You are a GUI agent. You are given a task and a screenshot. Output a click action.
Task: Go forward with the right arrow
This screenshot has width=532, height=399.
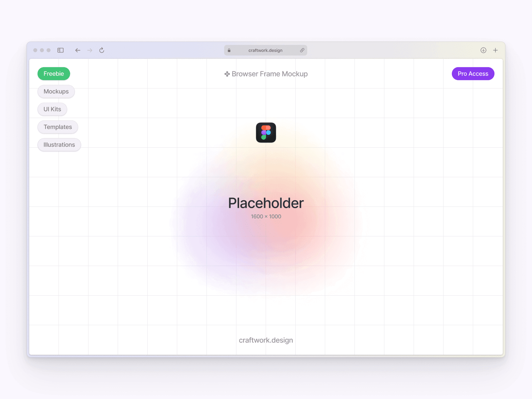[x=90, y=50]
